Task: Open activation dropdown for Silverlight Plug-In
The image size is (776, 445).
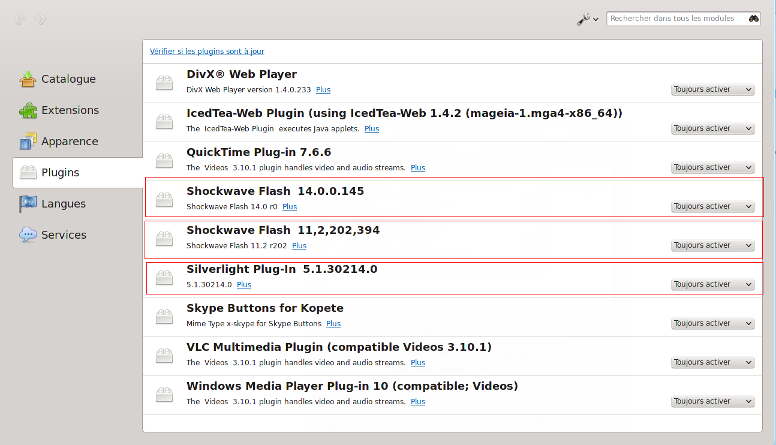Action: pyautogui.click(x=713, y=285)
